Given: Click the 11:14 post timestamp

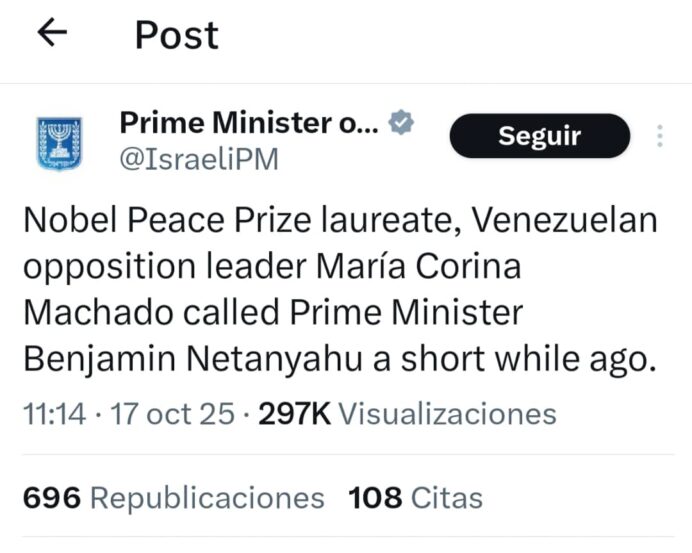Looking at the screenshot, I should 55,414.
